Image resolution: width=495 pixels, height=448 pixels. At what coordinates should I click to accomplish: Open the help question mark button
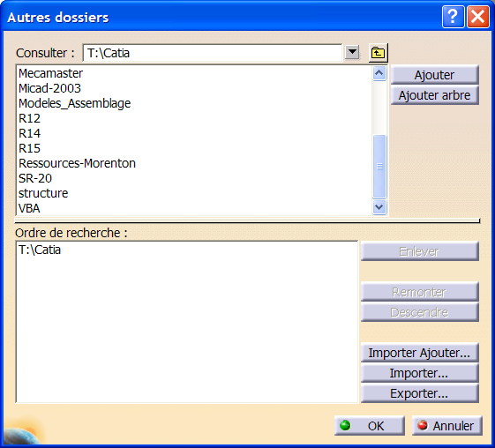pos(453,17)
